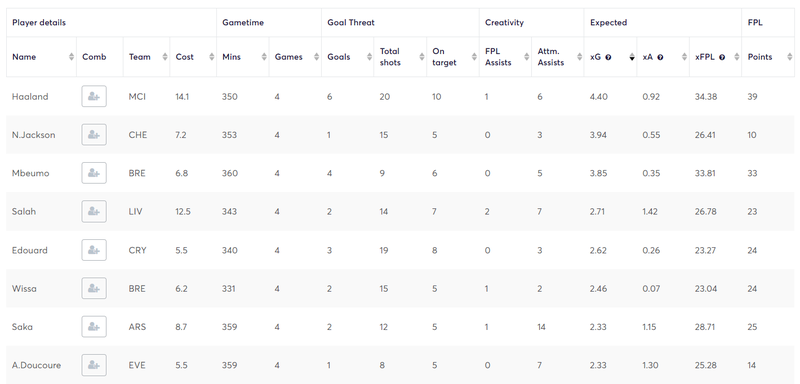Click A.Doucoure's xA value 1.30

point(651,365)
